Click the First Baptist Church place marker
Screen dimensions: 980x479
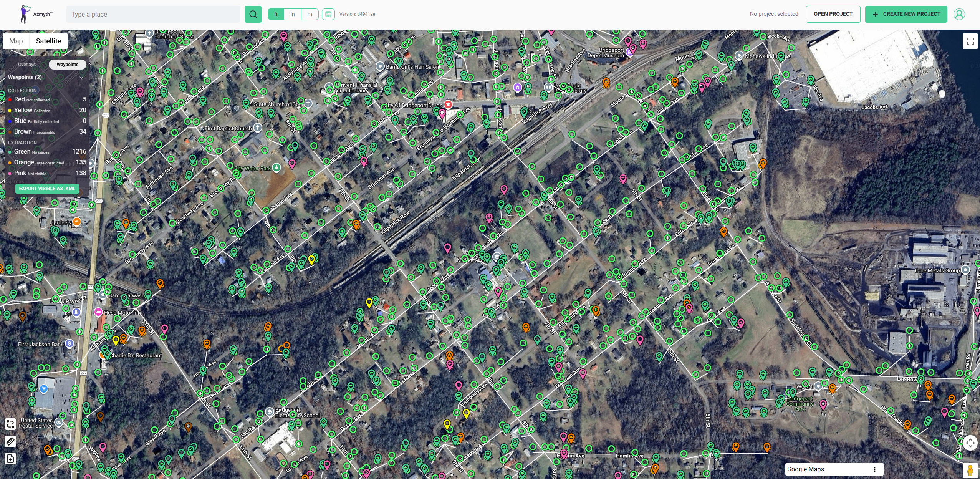coord(258,128)
